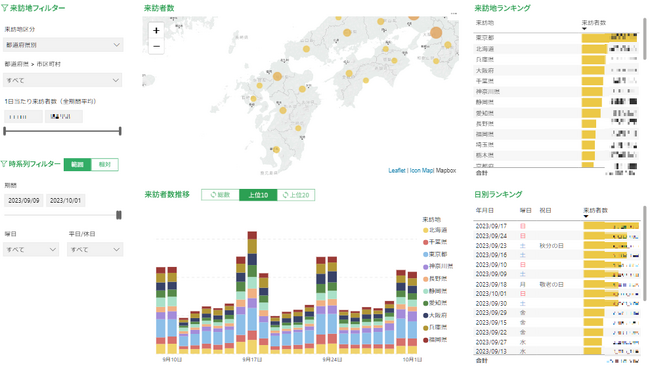This screenshot has height=369, width=650.
Task: Open the map's more options ellipsis
Action: 454,14
